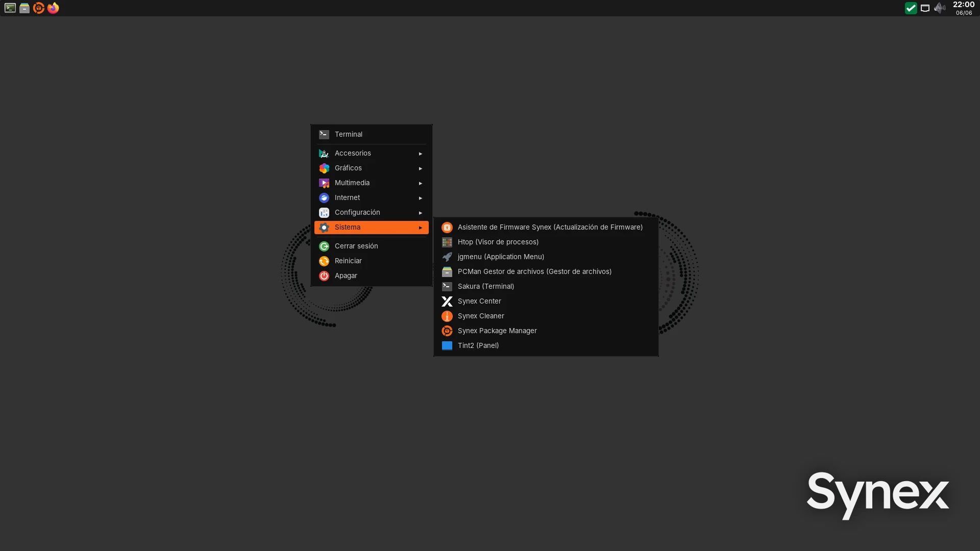Open Synex Center
The image size is (980, 551).
click(x=546, y=302)
